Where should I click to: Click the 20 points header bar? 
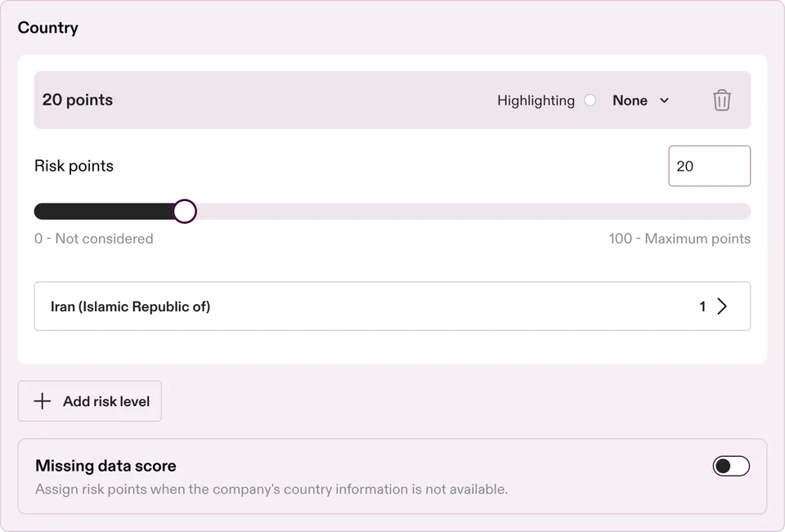pyautogui.click(x=392, y=100)
